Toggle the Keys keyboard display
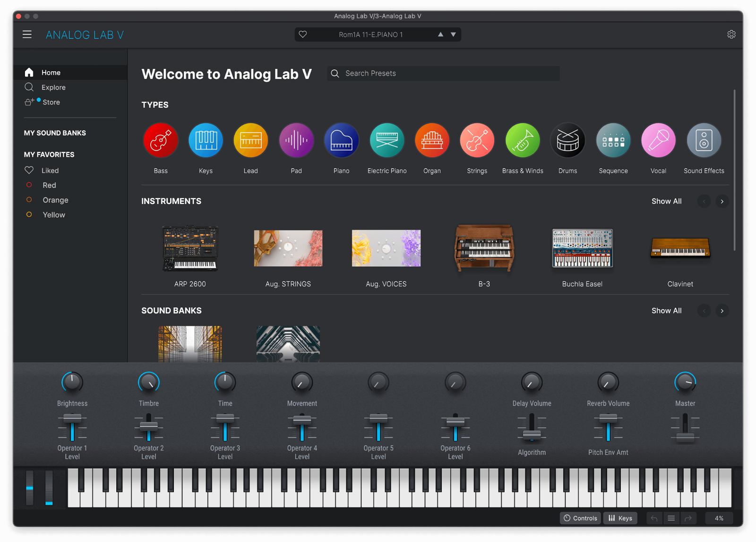Viewport: 756px width, 542px height. click(620, 518)
